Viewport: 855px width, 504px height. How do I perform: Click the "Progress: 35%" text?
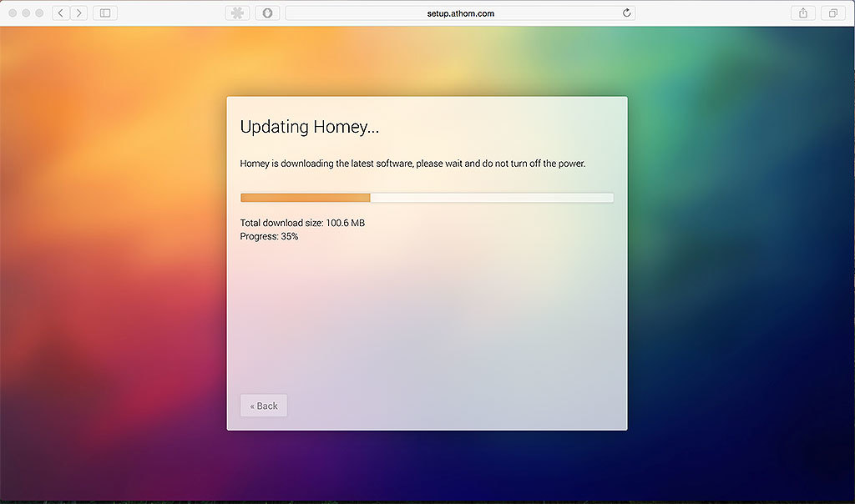tap(269, 236)
